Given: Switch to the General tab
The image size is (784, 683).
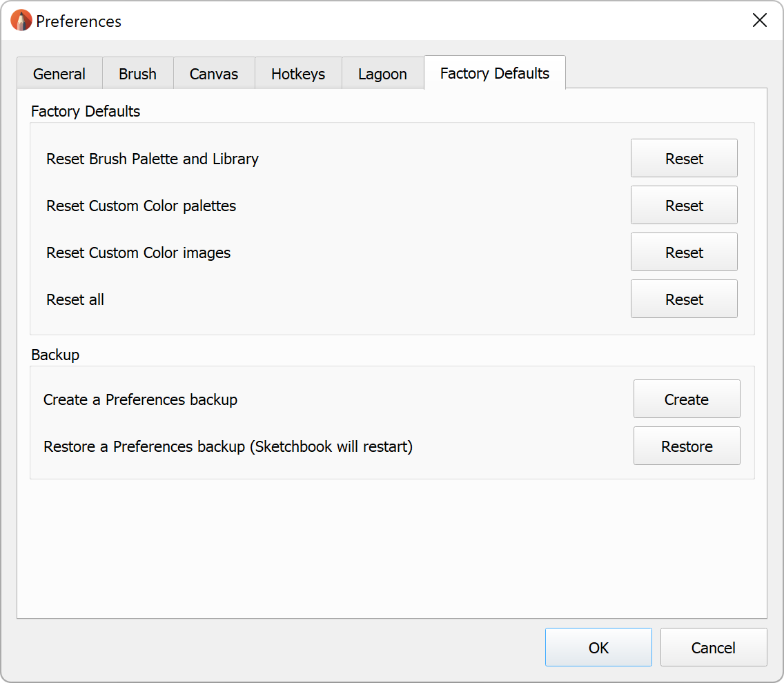Looking at the screenshot, I should [x=59, y=74].
